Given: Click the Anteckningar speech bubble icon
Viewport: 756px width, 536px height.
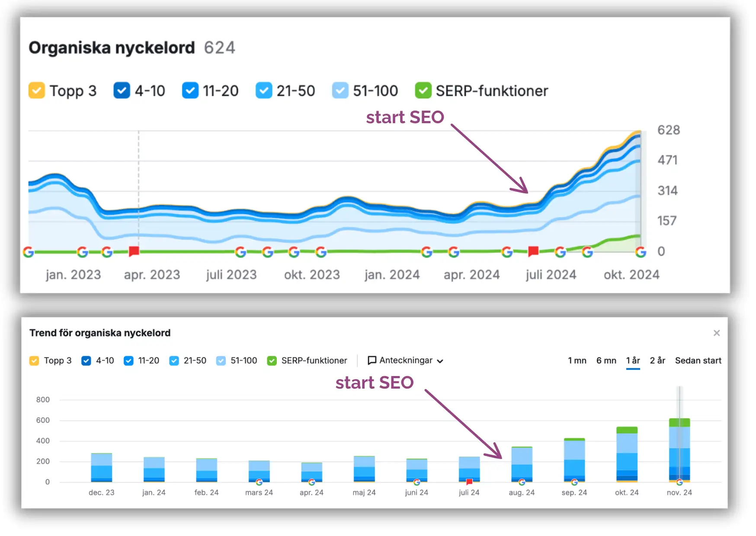Looking at the screenshot, I should tap(372, 361).
